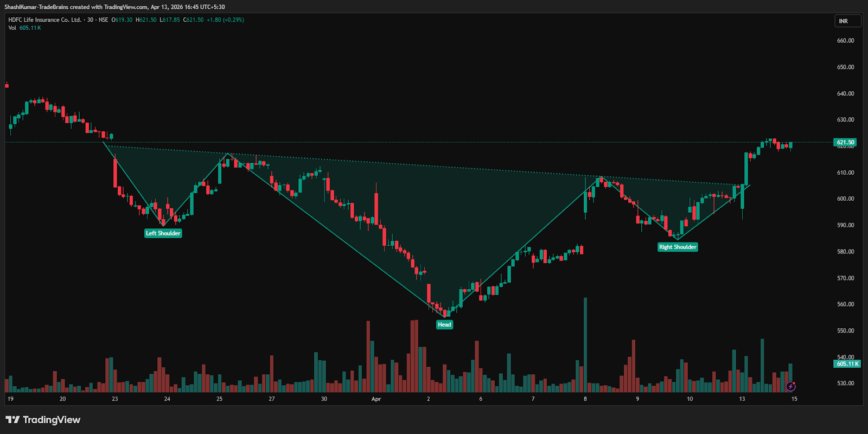Viewport: 868px width, 434px height.
Task: Select the Left Shoulder pattern label
Action: click(x=163, y=233)
